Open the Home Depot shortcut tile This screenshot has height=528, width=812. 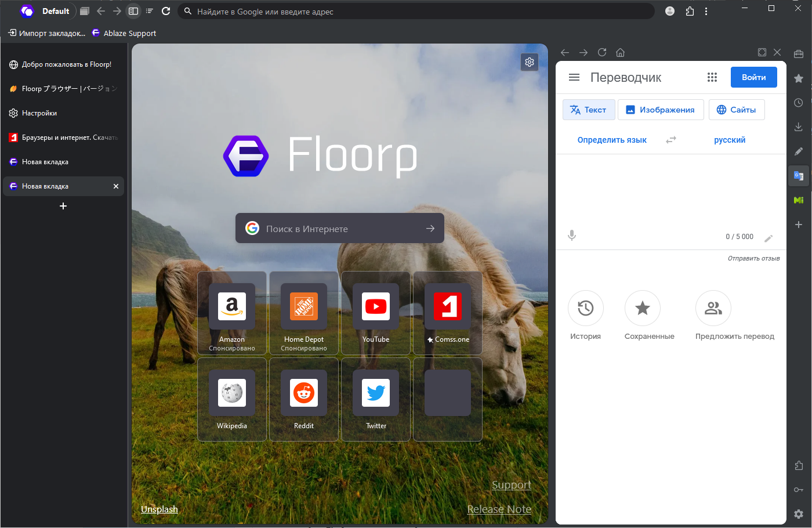coord(304,313)
